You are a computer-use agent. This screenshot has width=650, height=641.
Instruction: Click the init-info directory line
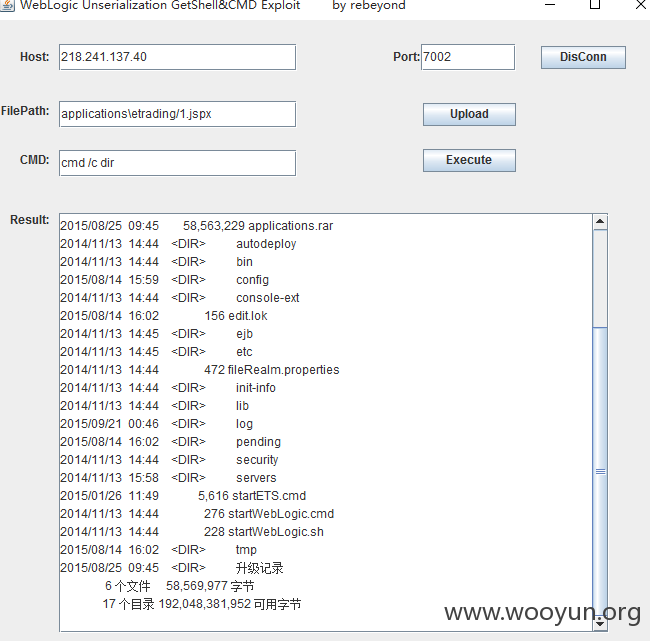[x=168, y=388]
